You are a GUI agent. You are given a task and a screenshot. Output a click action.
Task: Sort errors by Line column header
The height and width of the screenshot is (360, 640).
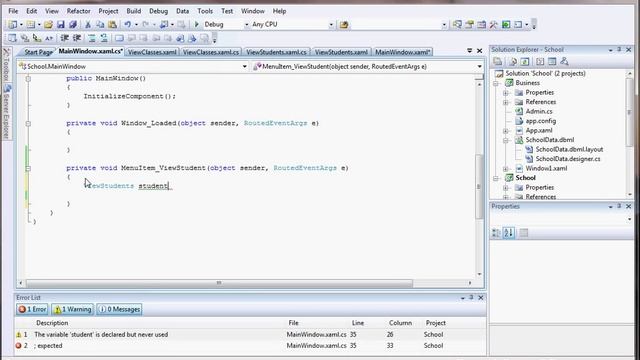point(358,323)
